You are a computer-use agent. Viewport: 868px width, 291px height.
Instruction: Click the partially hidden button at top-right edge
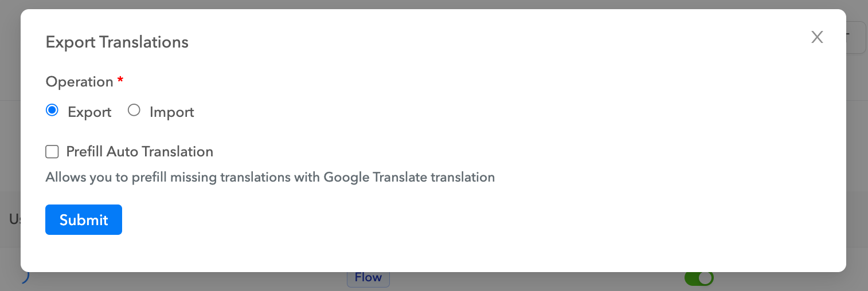pyautogui.click(x=856, y=38)
